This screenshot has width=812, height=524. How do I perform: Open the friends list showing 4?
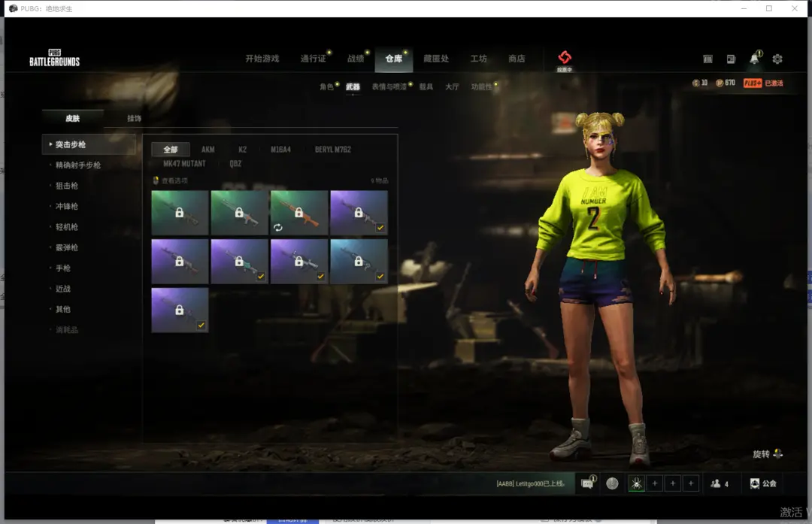[x=720, y=483]
